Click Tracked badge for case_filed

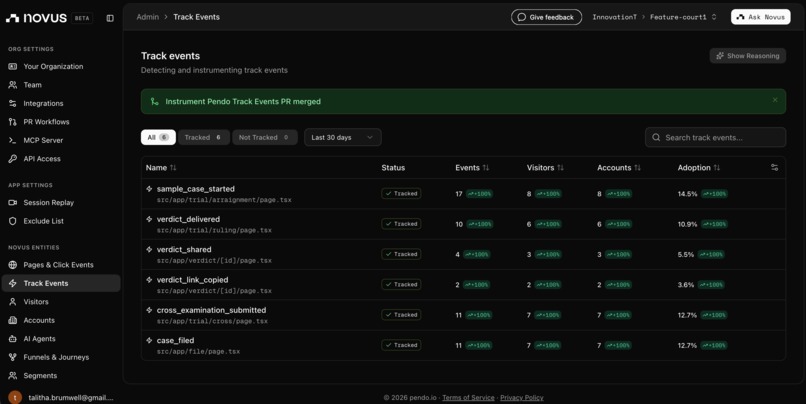coord(401,345)
